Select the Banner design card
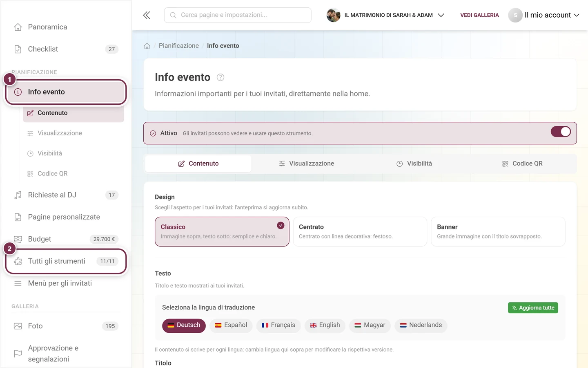The width and height of the screenshot is (588, 368). (x=498, y=231)
